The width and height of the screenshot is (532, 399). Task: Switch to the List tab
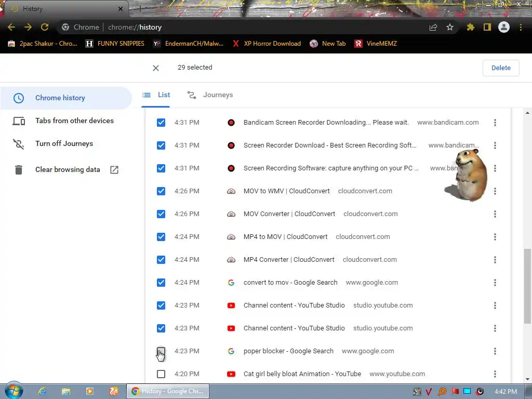coord(156,95)
